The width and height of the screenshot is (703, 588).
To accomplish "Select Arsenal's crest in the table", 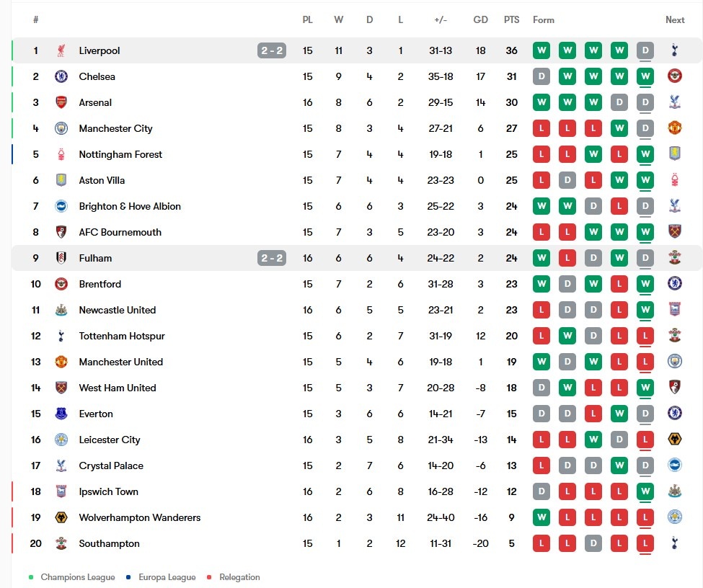I will pos(61,102).
